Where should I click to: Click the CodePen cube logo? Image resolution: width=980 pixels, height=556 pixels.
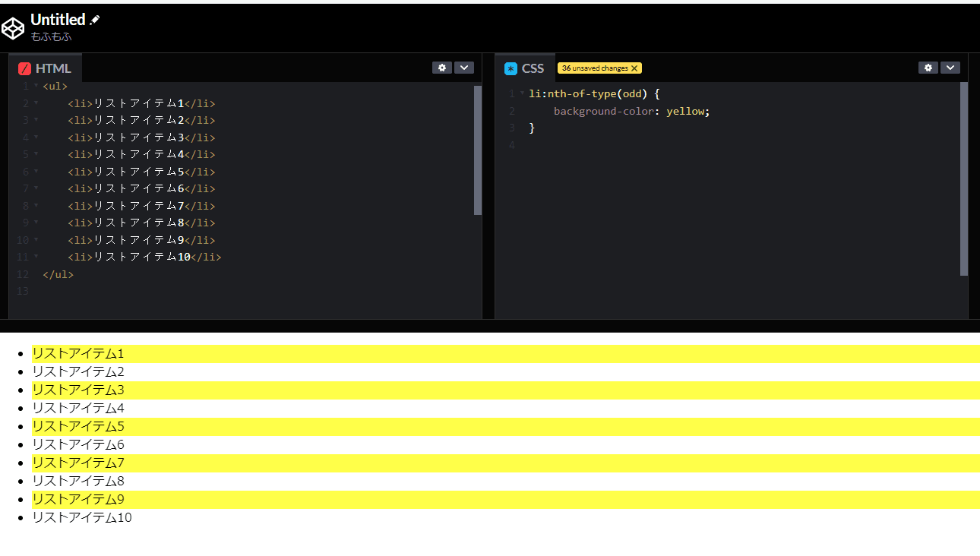coord(13,27)
